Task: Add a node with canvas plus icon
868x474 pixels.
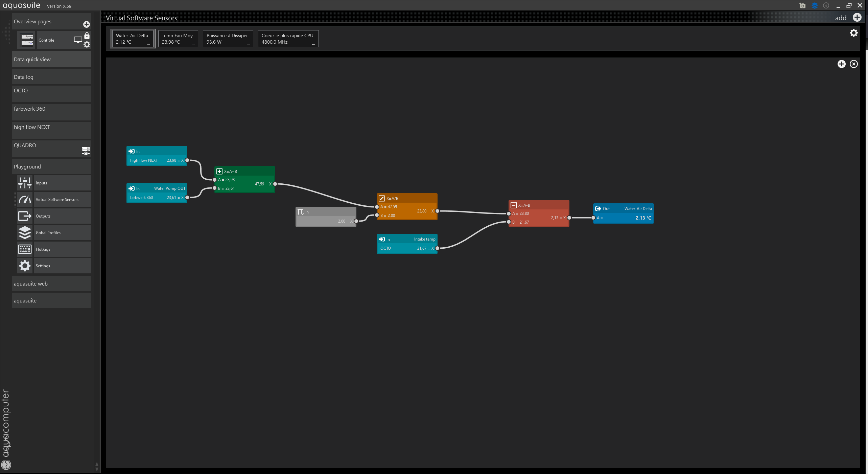Action: coord(841,64)
